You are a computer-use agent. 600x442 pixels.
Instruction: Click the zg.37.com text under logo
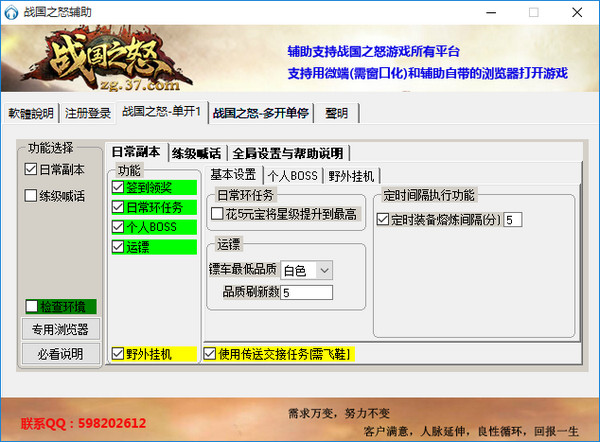(140, 85)
